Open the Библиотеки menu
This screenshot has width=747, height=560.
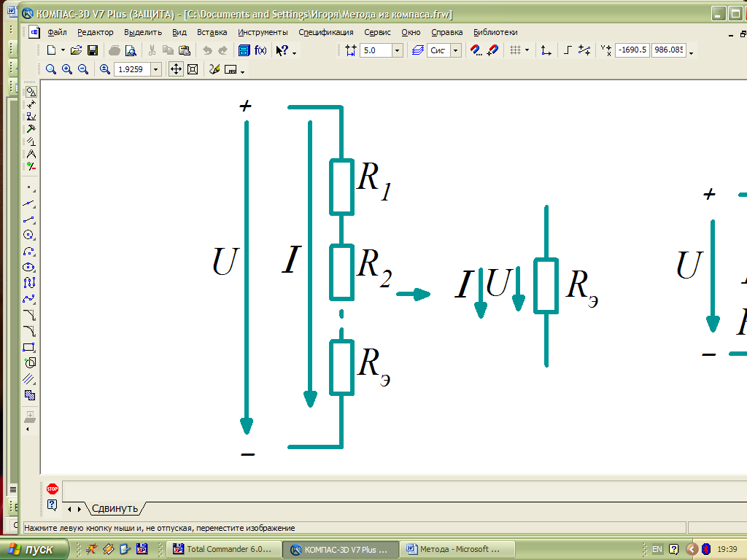coord(495,32)
